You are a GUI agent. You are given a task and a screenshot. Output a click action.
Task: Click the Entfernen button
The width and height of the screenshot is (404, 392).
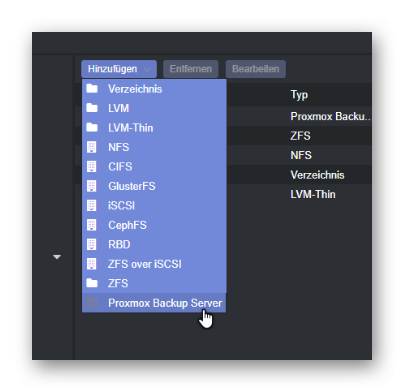191,69
